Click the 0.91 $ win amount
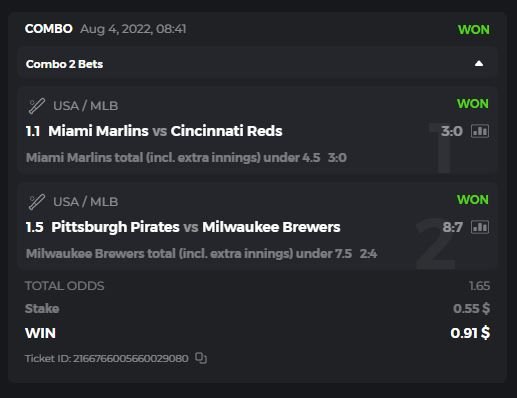The width and height of the screenshot is (517, 398). [470, 333]
